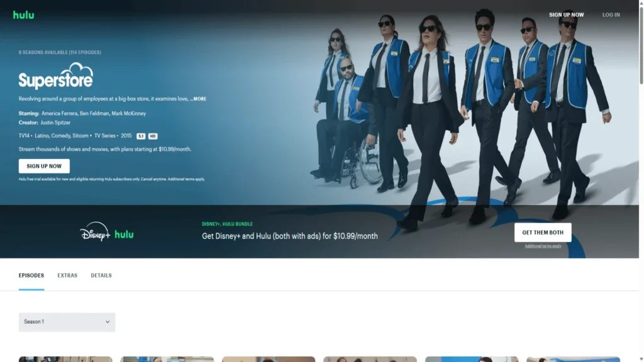Image resolution: width=644 pixels, height=362 pixels.
Task: Select the EPISODES tab
Action: [31, 275]
